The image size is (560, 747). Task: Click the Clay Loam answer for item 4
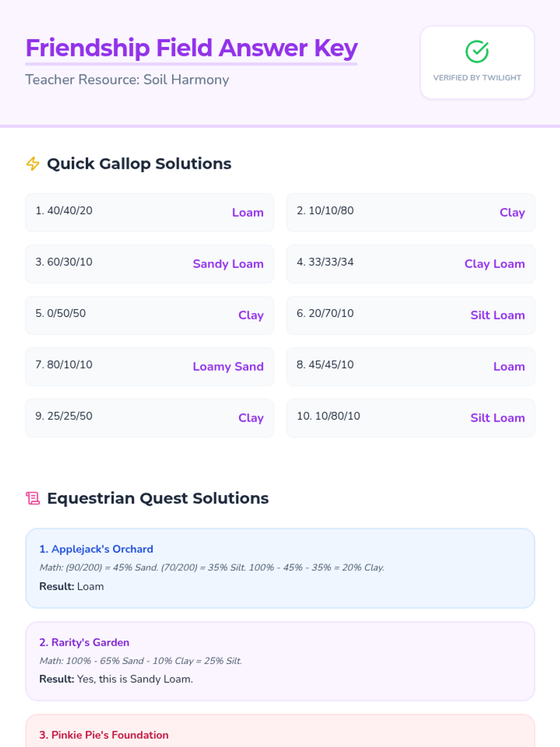pos(495,264)
